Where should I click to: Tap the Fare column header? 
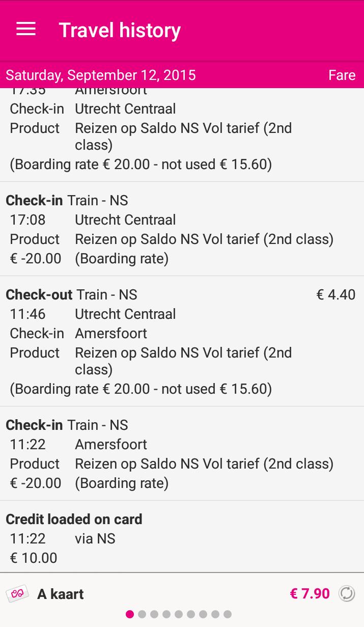(342, 75)
